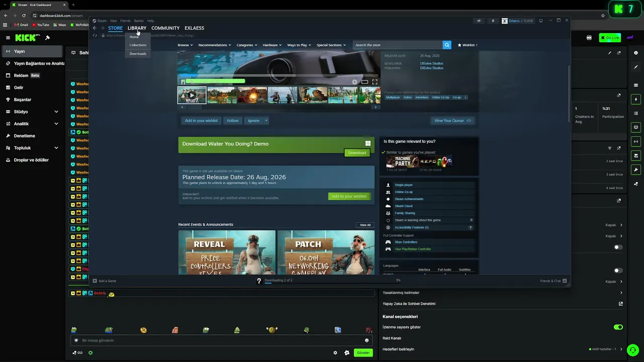
Task: Open Steam's View menu
Action: 113,21
